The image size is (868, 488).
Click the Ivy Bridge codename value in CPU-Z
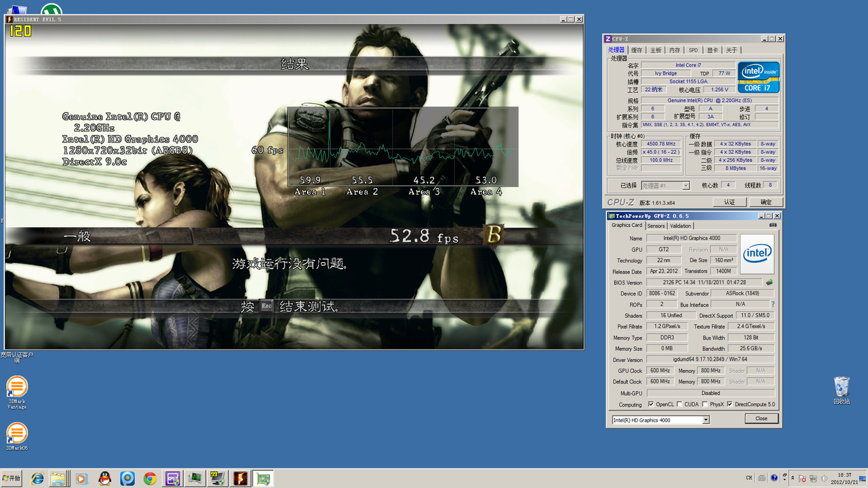665,73
